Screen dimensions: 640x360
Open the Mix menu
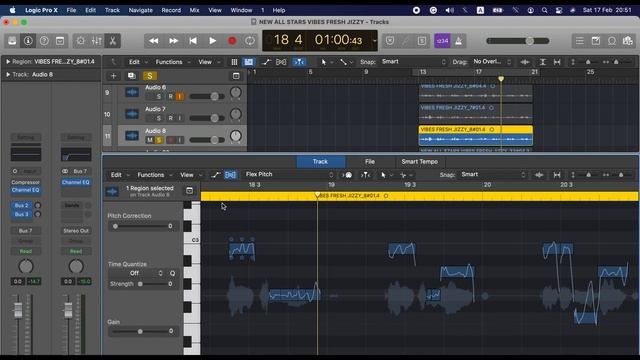(194, 10)
